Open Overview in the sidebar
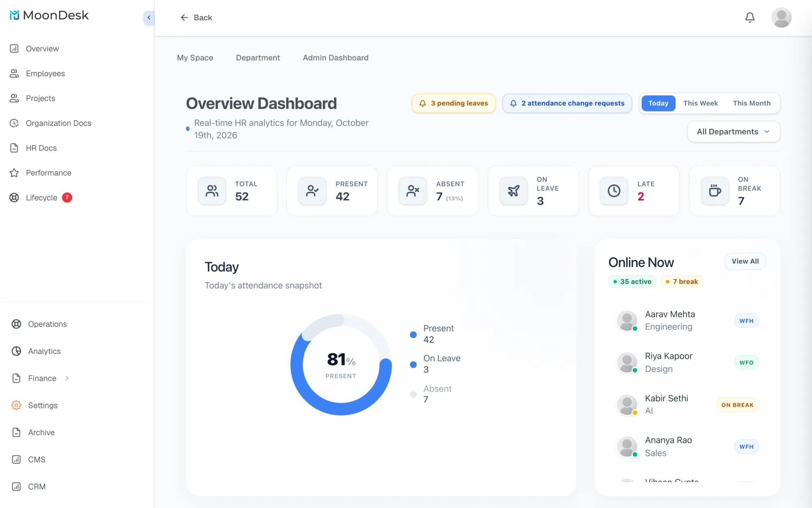 tap(42, 49)
